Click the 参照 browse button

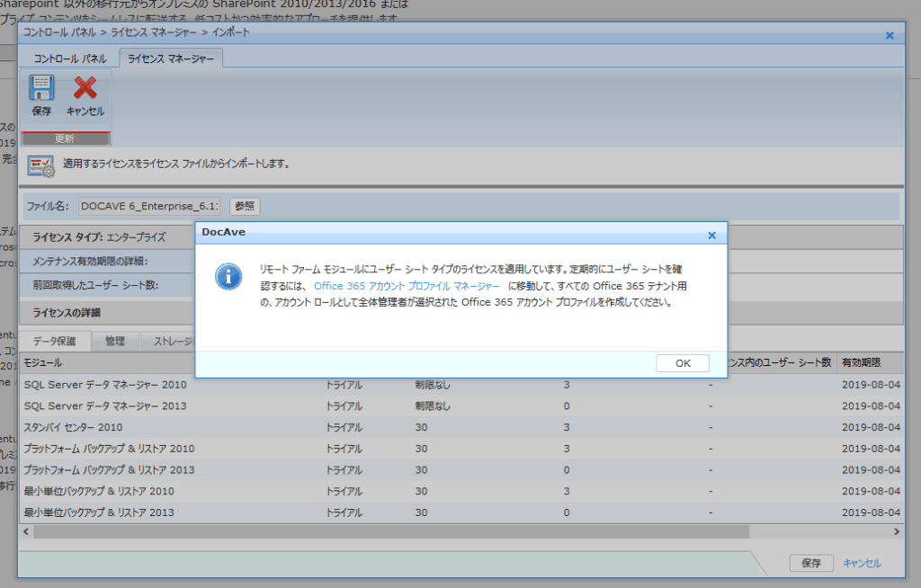245,206
